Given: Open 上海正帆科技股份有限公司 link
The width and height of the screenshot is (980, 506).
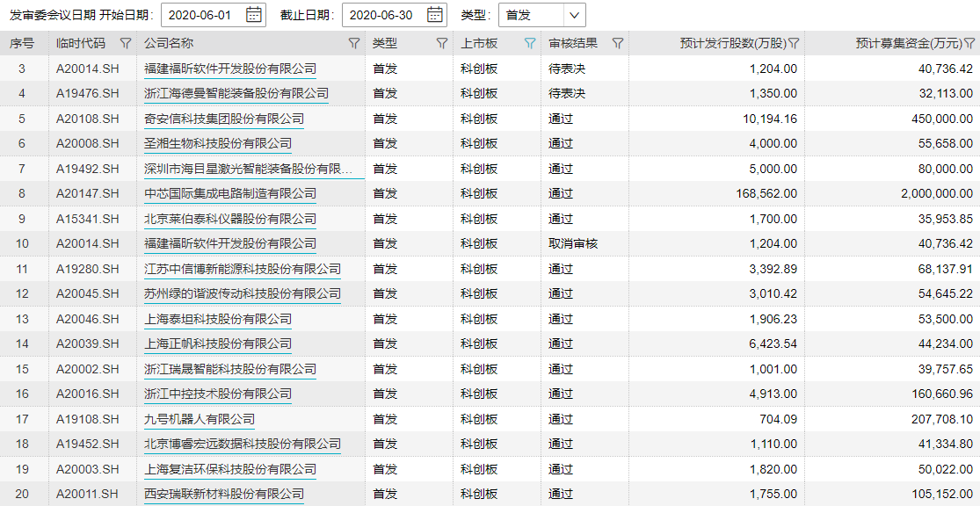Looking at the screenshot, I should pyautogui.click(x=217, y=343).
